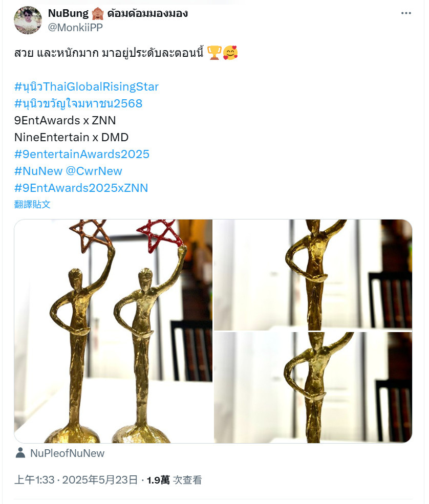Click the person icon beside NuPleofNuNew
429x504 pixels.
coord(20,453)
